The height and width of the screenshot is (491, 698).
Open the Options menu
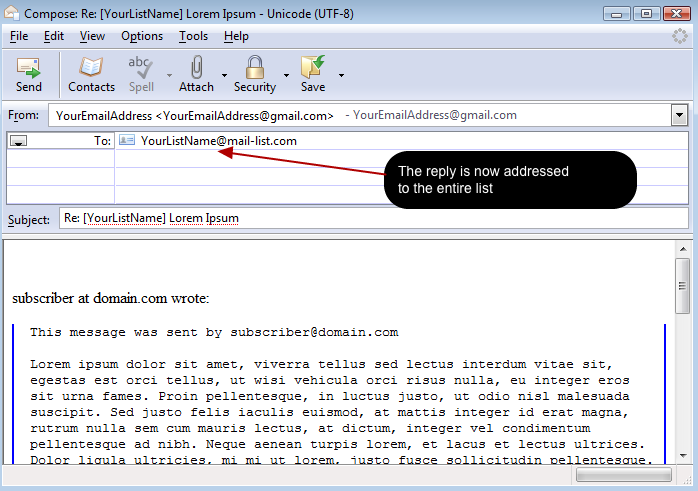(x=142, y=36)
